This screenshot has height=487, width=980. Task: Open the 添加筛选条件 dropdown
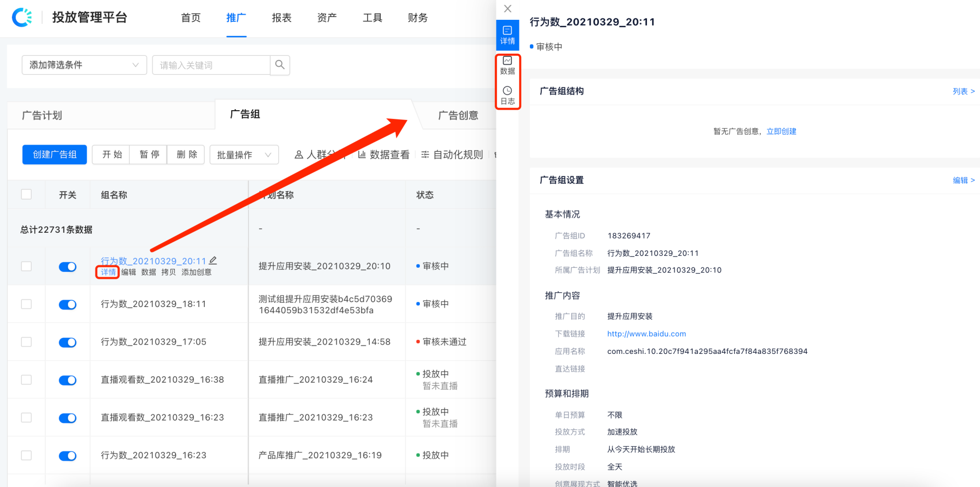84,65
